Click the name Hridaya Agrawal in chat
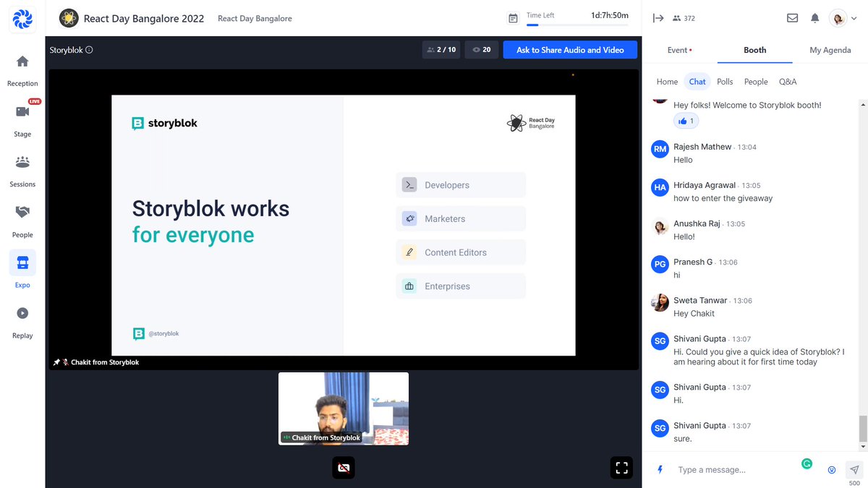Screen dimensions: 868x488 [x=705, y=185]
